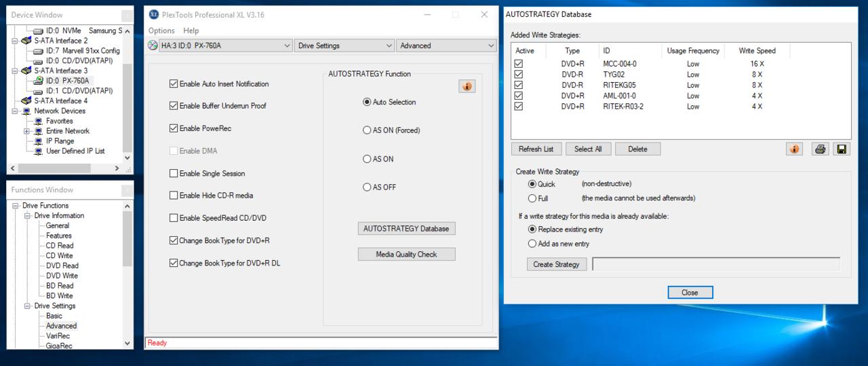
Task: Click the S-ATA Interface 3 icon in Device Window
Action: tap(28, 71)
